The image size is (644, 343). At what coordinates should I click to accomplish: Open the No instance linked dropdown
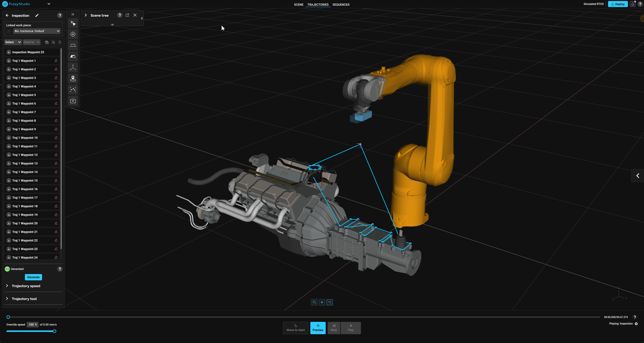tap(37, 31)
